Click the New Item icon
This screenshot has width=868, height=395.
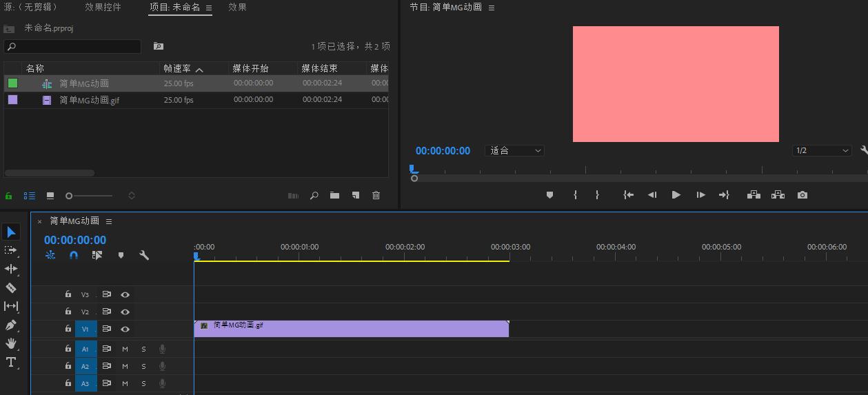tap(355, 196)
